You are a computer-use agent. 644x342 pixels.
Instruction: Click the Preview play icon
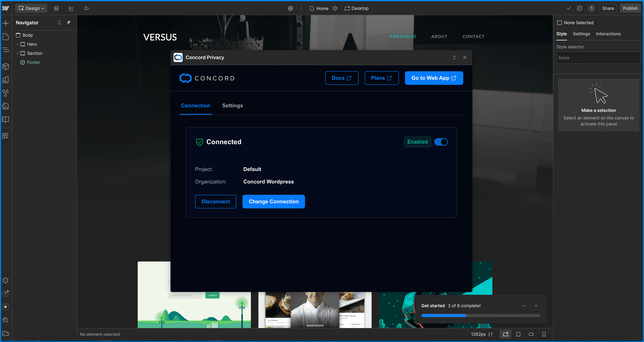pos(87,8)
